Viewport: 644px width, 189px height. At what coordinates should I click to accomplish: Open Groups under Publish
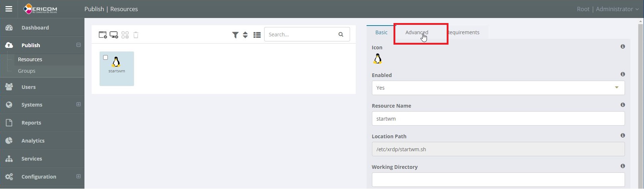27,71
